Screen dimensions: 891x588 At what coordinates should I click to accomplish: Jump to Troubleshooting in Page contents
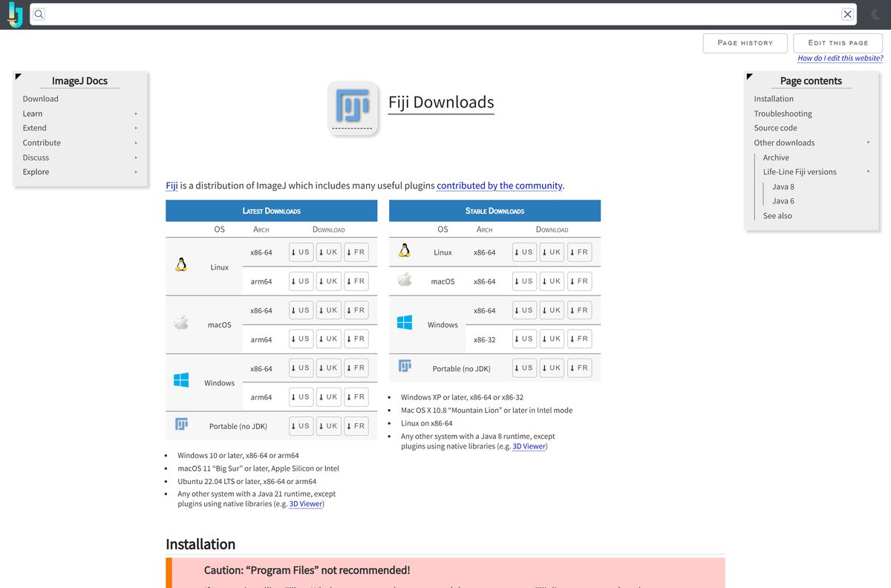[783, 114]
